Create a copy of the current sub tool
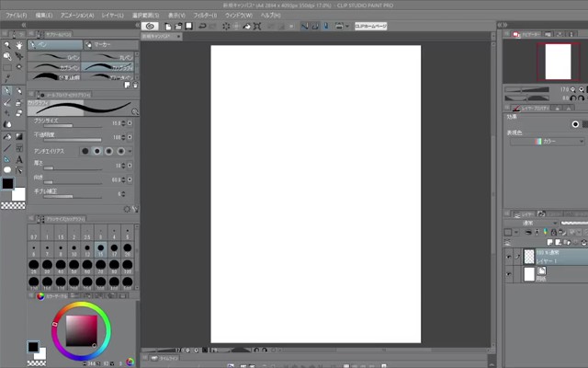Viewport: 588px width, 368px height. [x=127, y=85]
